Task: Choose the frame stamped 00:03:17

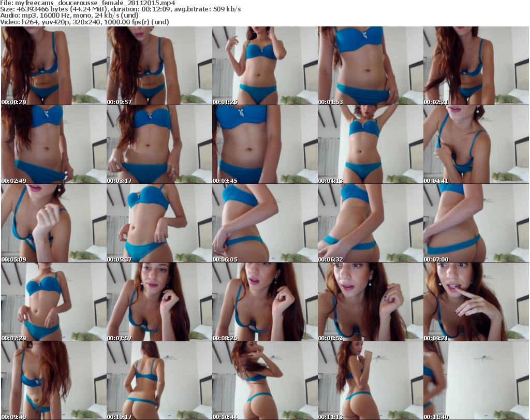Action: click(x=159, y=144)
